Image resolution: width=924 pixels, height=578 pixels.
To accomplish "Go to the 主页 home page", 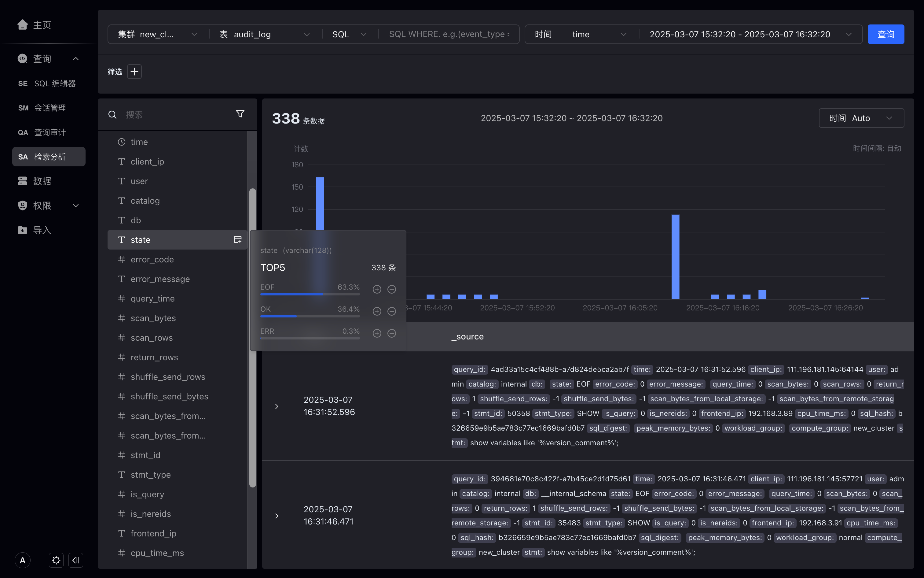I will tap(34, 25).
